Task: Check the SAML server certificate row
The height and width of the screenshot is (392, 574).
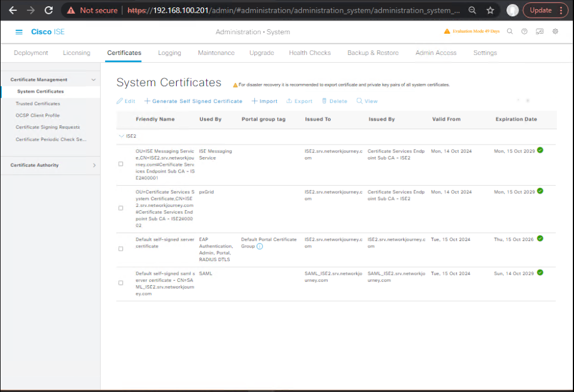Action: click(x=121, y=283)
